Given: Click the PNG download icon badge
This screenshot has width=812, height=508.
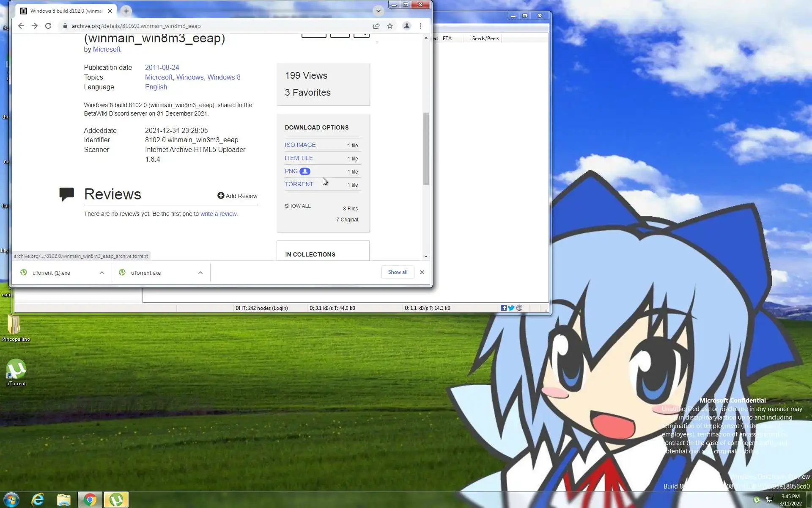Looking at the screenshot, I should pos(305,171).
